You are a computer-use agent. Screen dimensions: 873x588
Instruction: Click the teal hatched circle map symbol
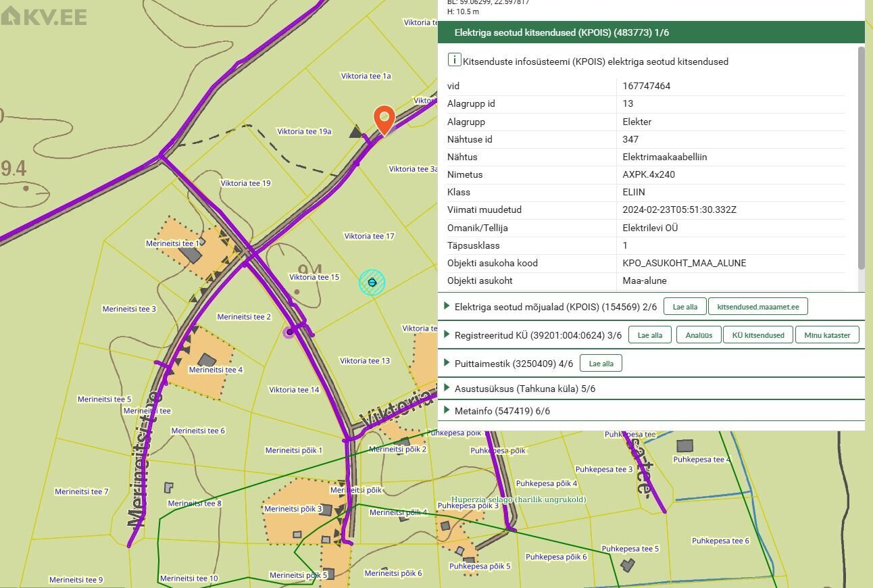click(372, 283)
